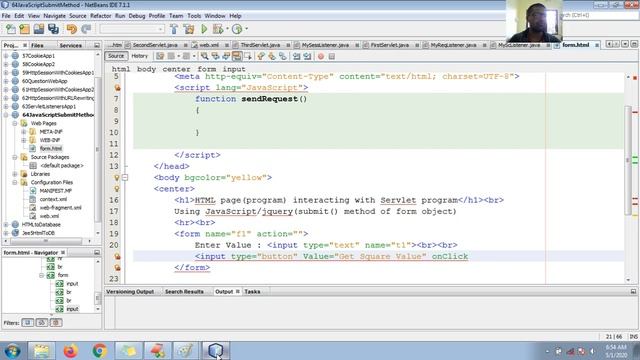This screenshot has height=360, width=640.
Task: Click the Redo toolbar icon
Action: coord(86,29)
